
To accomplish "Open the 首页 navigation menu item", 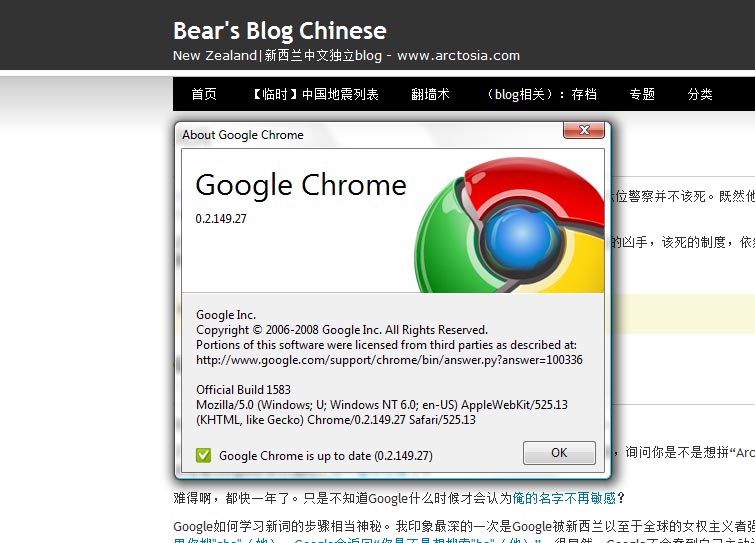I will pos(204,94).
